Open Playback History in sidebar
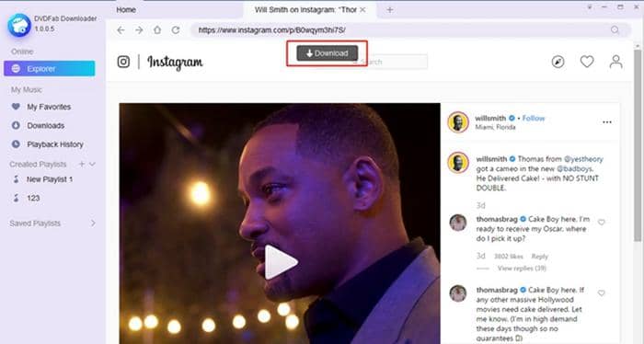 55,144
